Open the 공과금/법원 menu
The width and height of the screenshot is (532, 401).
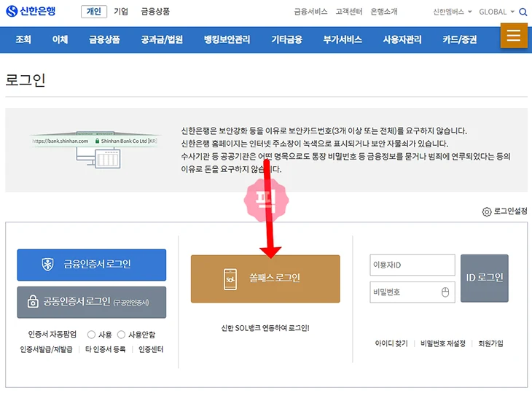click(x=162, y=39)
